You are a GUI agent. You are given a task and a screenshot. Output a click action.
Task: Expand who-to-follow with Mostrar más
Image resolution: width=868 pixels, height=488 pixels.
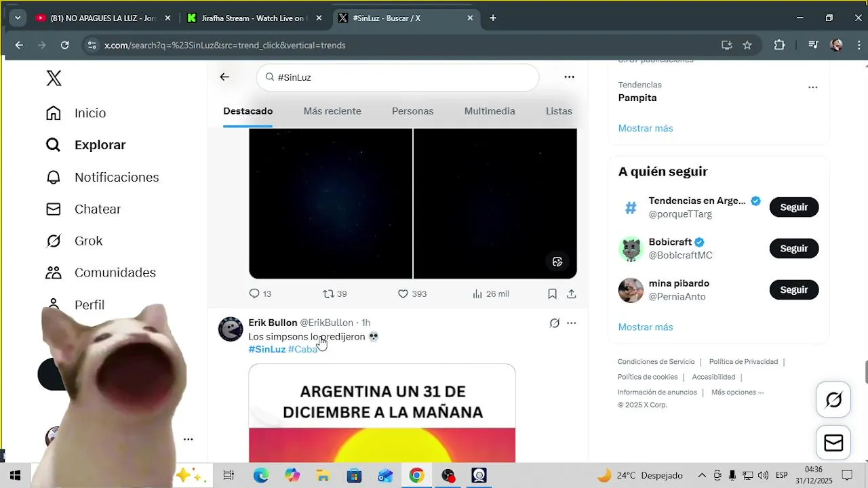click(x=646, y=327)
